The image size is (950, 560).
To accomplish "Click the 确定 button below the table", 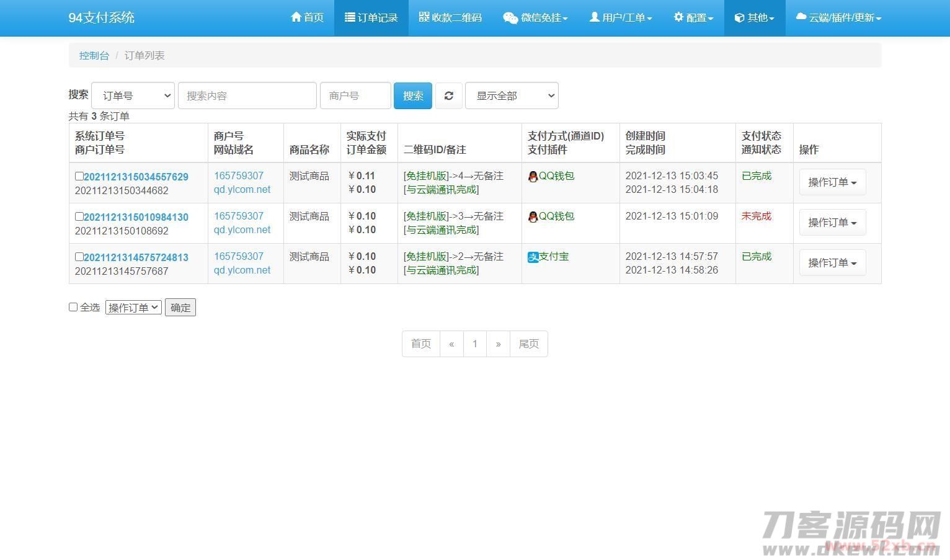I will (180, 308).
